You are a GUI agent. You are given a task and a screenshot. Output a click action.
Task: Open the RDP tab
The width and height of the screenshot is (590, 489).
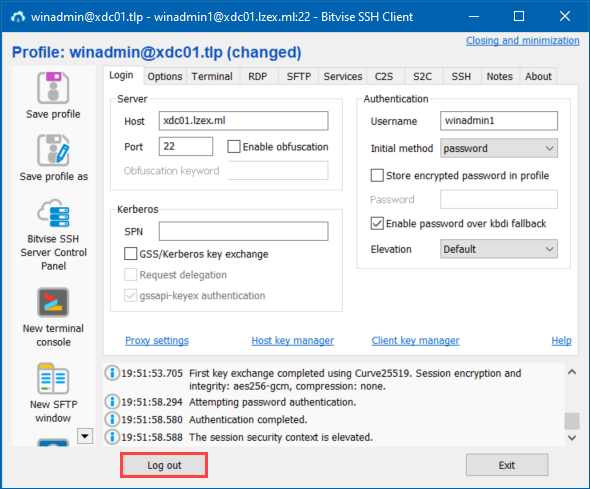click(258, 76)
